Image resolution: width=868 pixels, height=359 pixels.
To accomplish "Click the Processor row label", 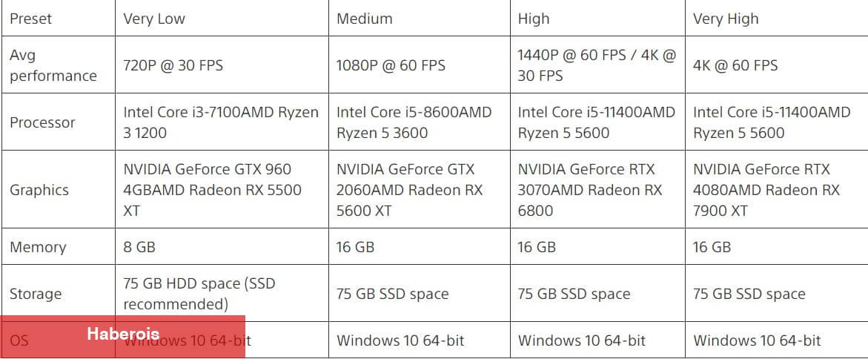I will click(58, 122).
